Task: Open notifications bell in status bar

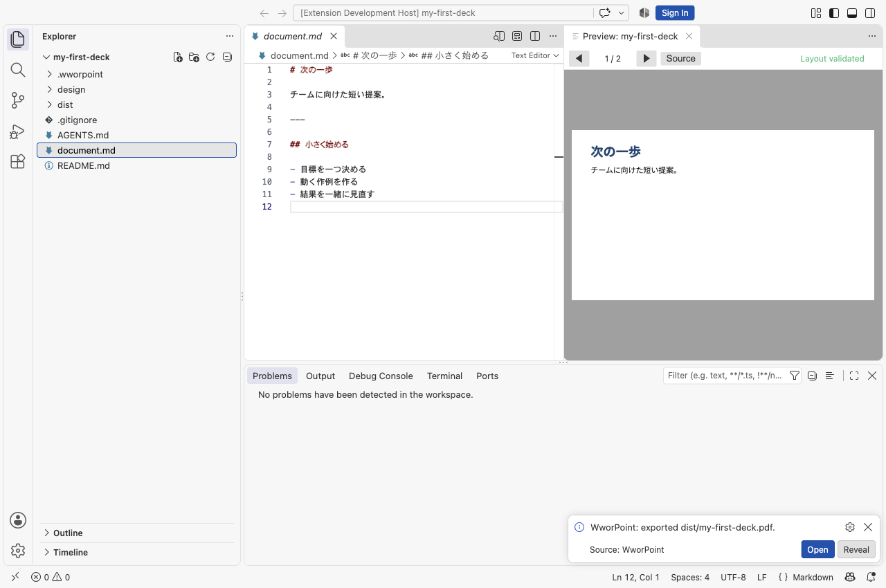Action: [x=869, y=577]
